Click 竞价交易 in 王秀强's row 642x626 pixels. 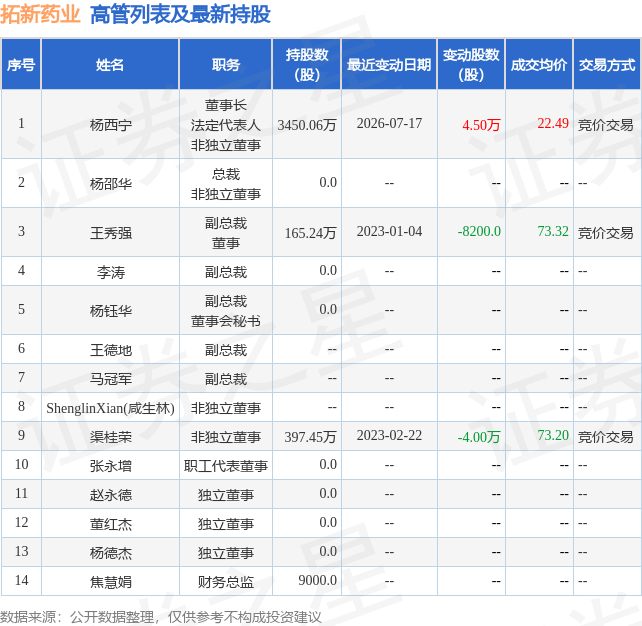[x=606, y=233]
